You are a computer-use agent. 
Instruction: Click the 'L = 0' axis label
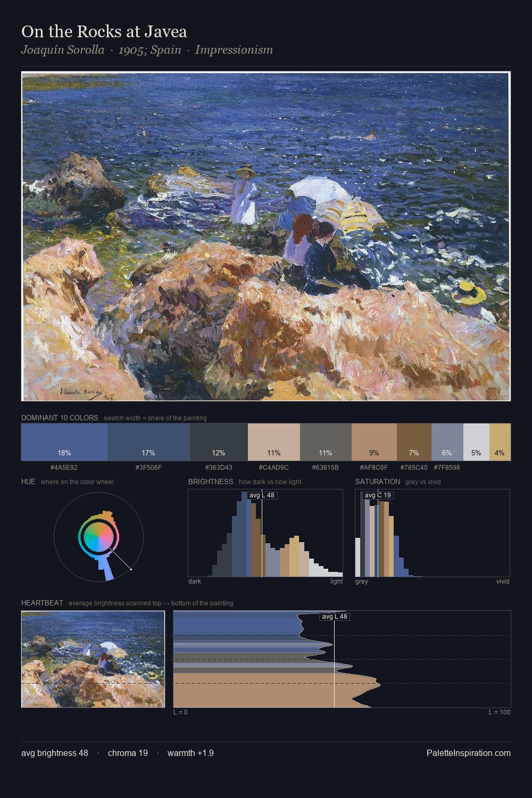(180, 712)
